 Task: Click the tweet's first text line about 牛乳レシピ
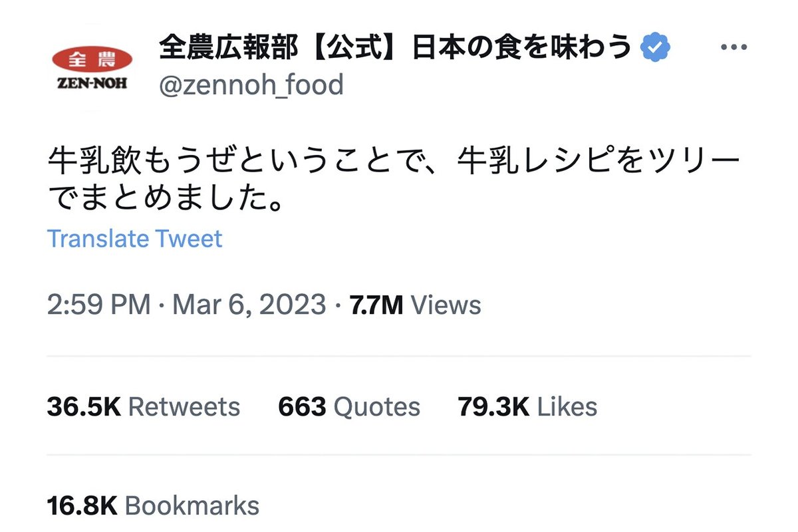pyautogui.click(x=392, y=163)
